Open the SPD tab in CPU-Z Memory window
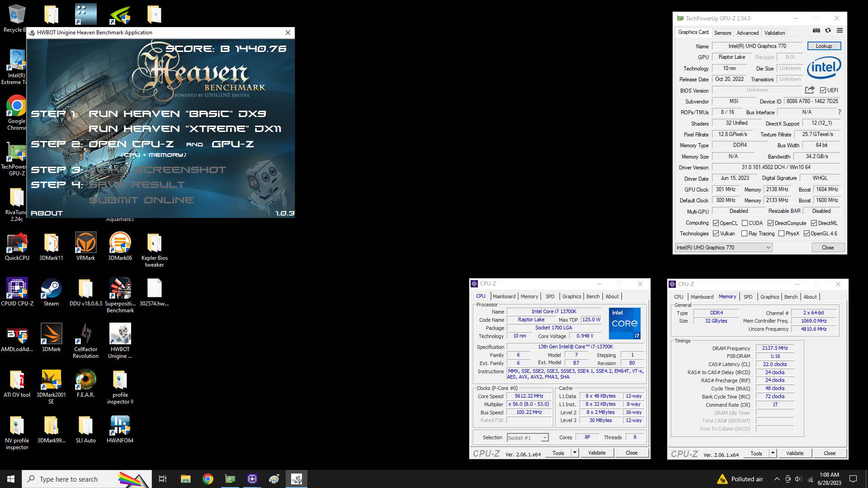 click(748, 297)
